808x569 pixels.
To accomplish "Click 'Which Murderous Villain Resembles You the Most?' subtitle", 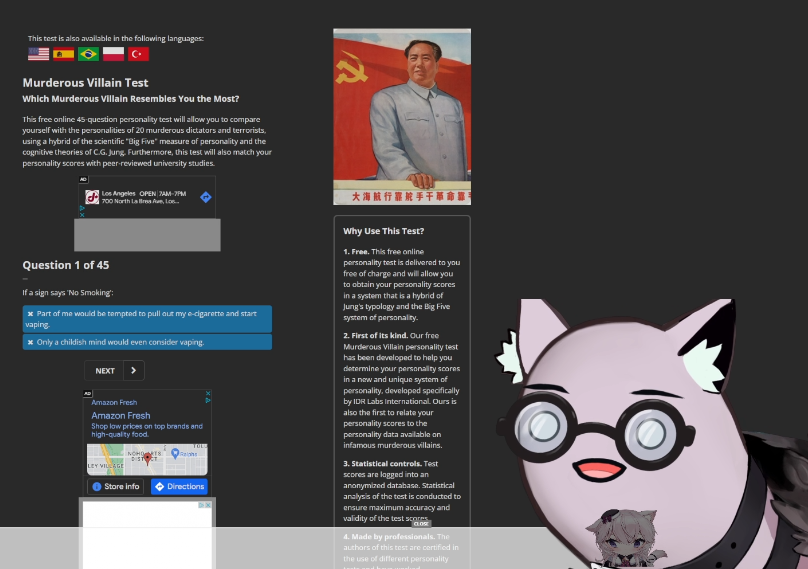I will pos(131,98).
